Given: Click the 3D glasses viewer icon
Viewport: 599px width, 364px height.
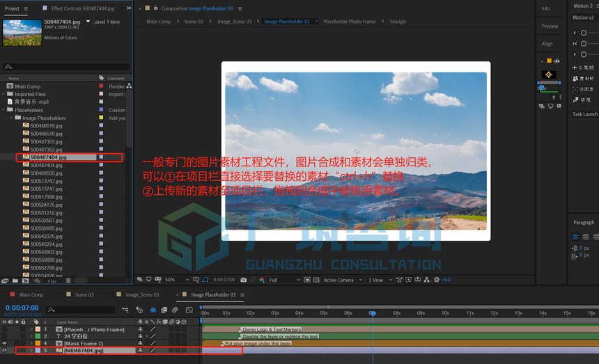Looking at the screenshot, I should (158, 279).
